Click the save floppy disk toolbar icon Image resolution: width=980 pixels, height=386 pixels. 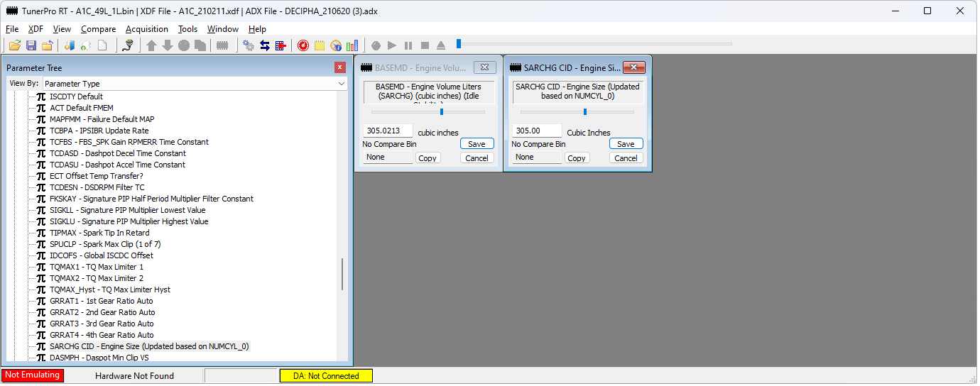(31, 45)
